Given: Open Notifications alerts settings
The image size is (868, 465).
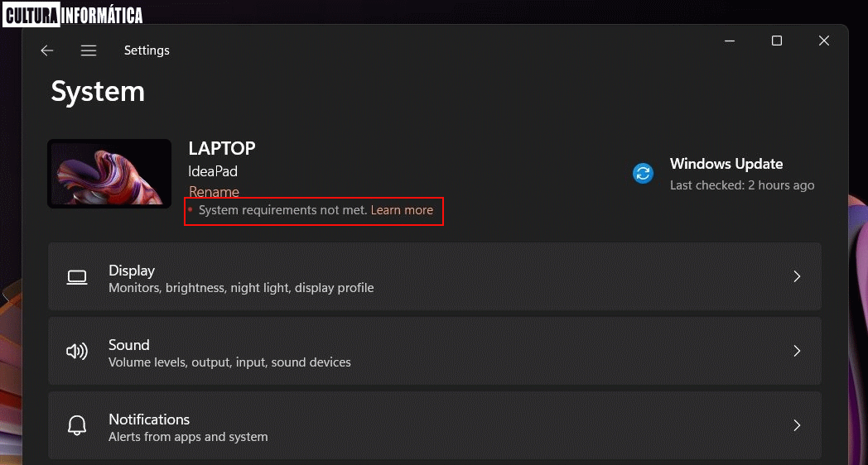Looking at the screenshot, I should (435, 425).
